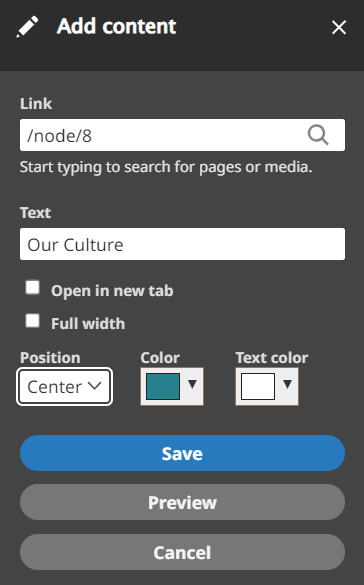Click the teal Color swatch
Screen dimensions: 364x585
[x=163, y=387]
